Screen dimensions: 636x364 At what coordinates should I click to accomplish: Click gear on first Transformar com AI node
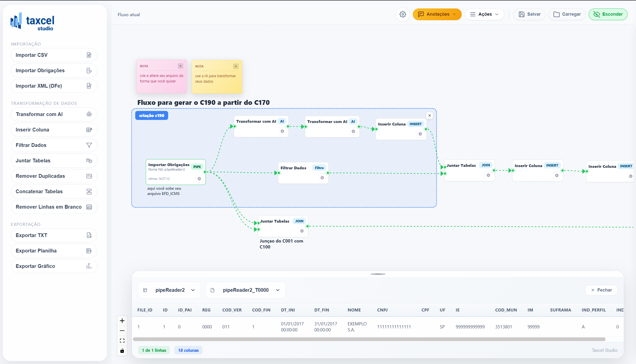282,131
